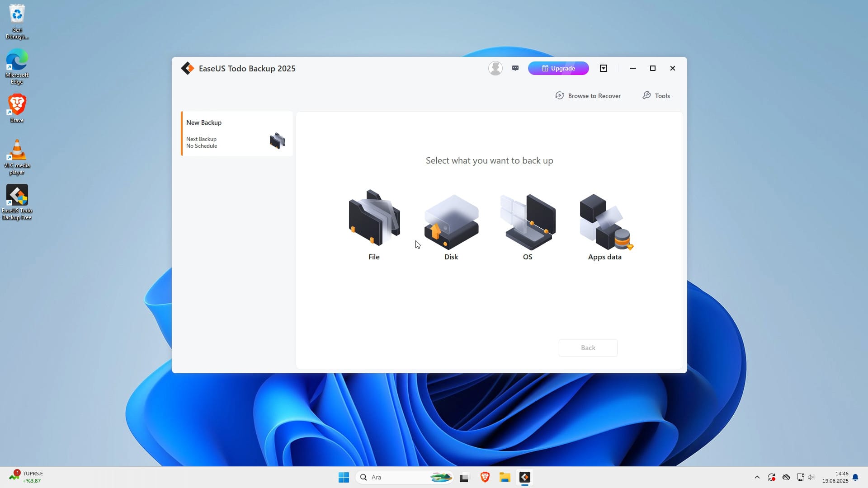
Task: Select the VLC media player desktop shortcut
Action: coord(17,157)
